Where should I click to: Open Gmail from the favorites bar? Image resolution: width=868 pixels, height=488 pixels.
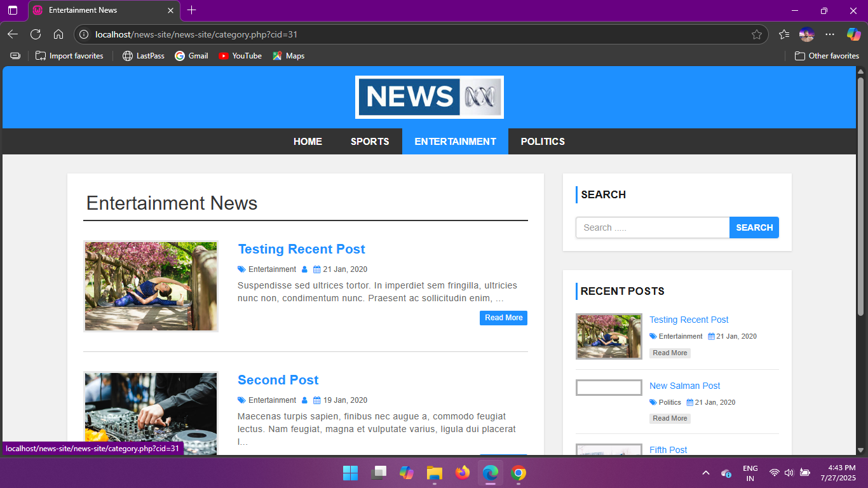191,56
